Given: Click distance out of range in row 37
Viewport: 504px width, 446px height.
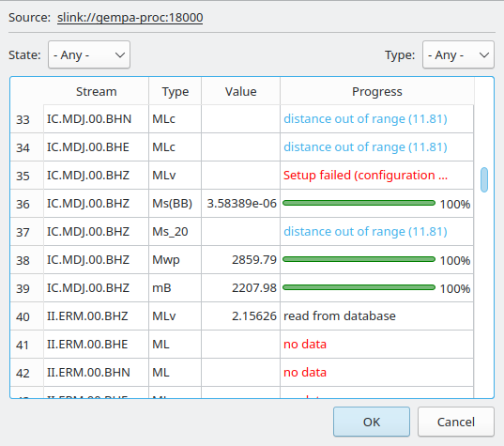Looking at the screenshot, I should click(365, 232).
